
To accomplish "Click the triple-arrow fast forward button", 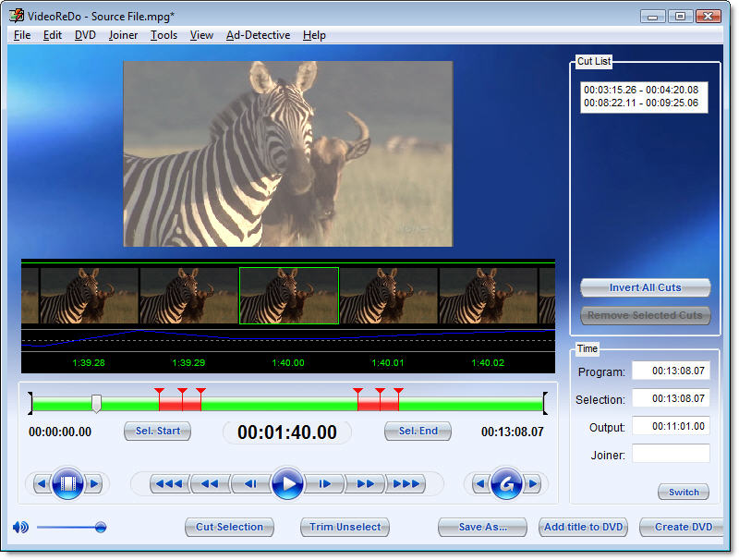I will [x=406, y=483].
